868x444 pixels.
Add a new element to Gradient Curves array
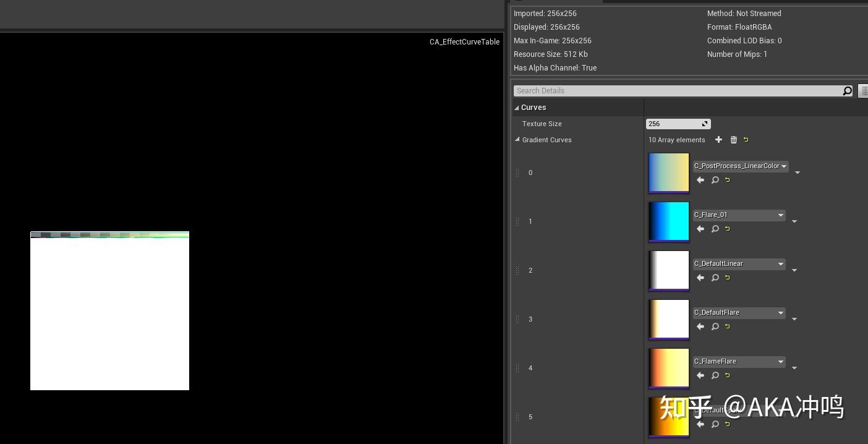point(718,140)
